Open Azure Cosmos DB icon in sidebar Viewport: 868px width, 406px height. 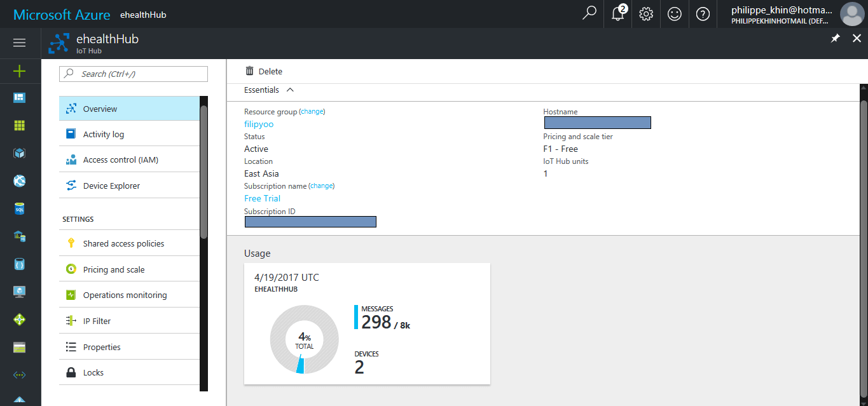(x=19, y=264)
